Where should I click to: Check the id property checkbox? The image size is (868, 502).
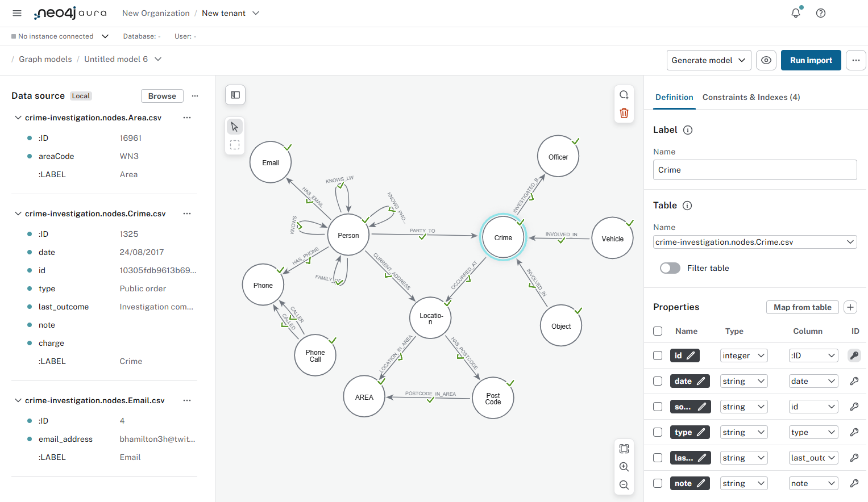(658, 355)
